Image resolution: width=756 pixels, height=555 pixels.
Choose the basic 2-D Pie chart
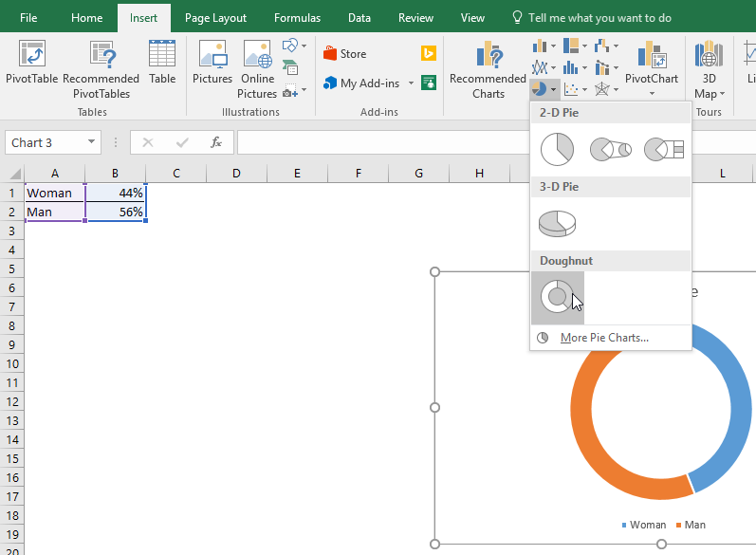click(557, 150)
